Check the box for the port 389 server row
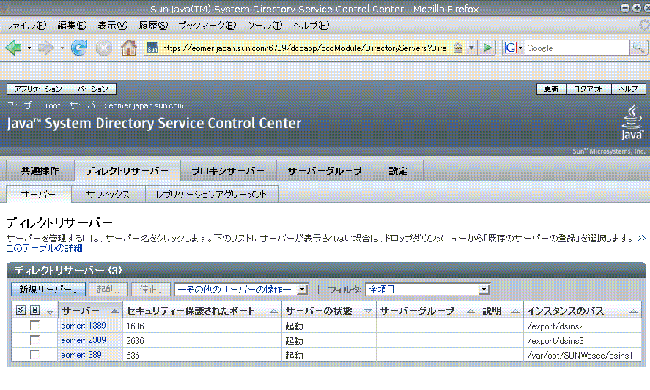 point(35,355)
